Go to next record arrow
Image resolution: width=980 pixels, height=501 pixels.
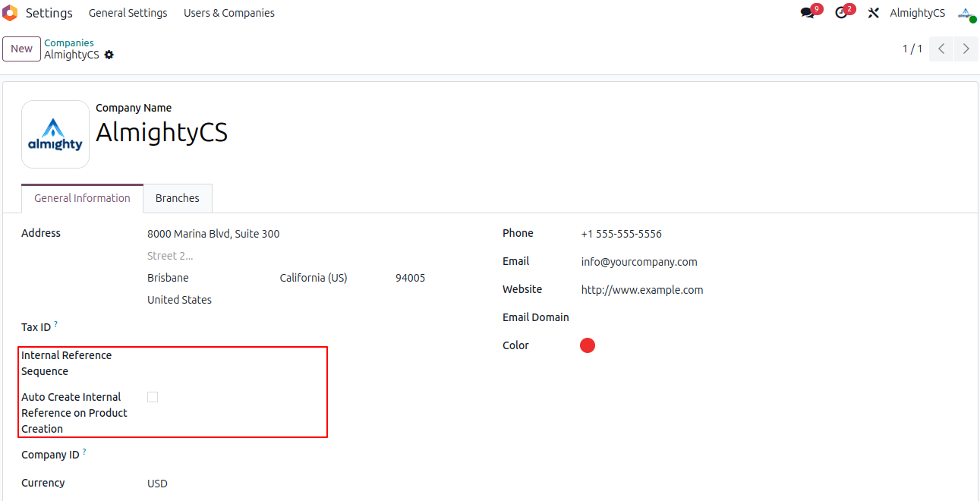pyautogui.click(x=966, y=49)
